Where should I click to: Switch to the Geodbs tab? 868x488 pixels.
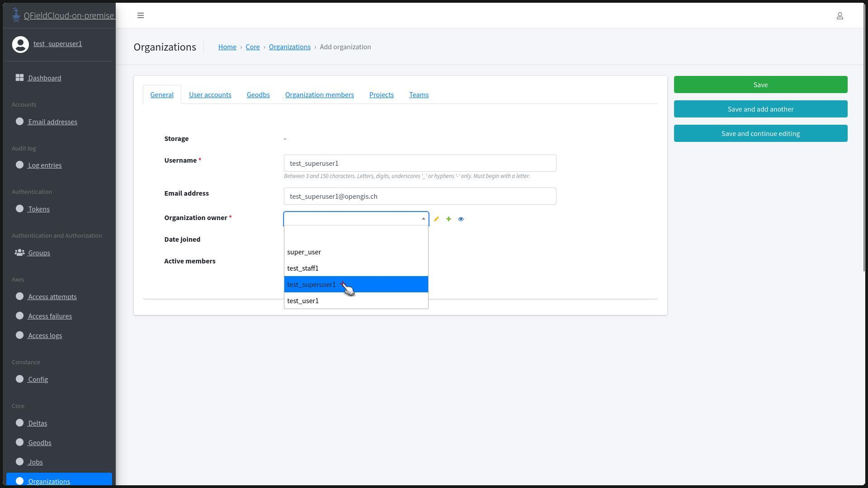[258, 95]
